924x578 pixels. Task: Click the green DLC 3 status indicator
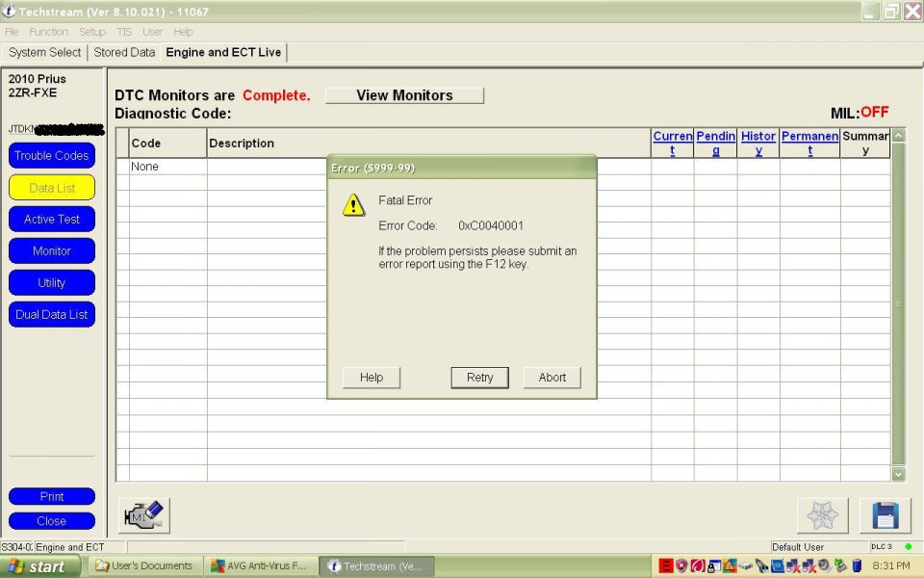908,547
